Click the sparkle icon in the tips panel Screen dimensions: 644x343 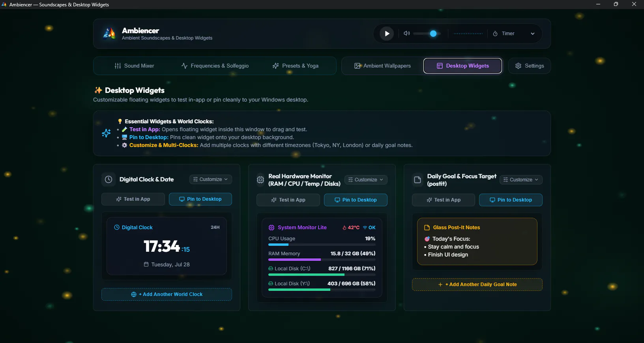(106, 133)
